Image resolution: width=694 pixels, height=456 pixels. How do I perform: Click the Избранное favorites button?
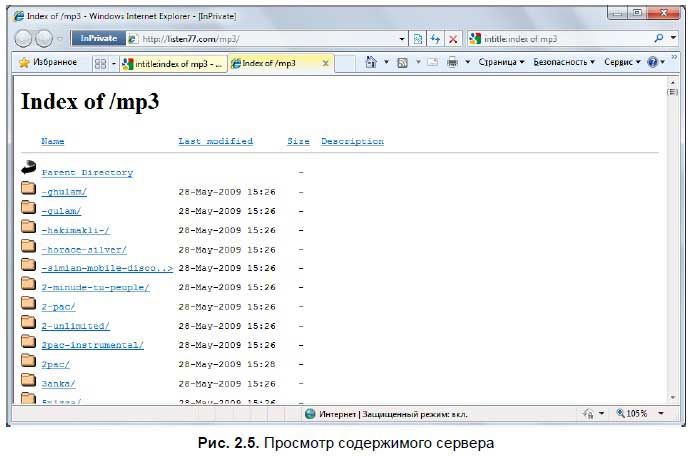coord(48,62)
